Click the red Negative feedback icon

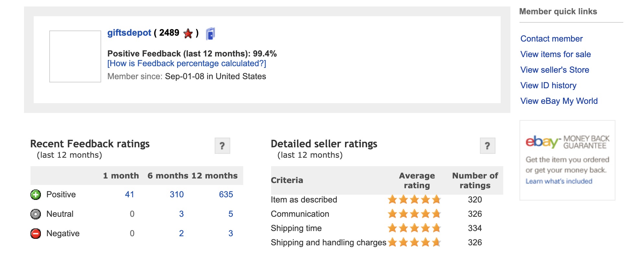[36, 234]
